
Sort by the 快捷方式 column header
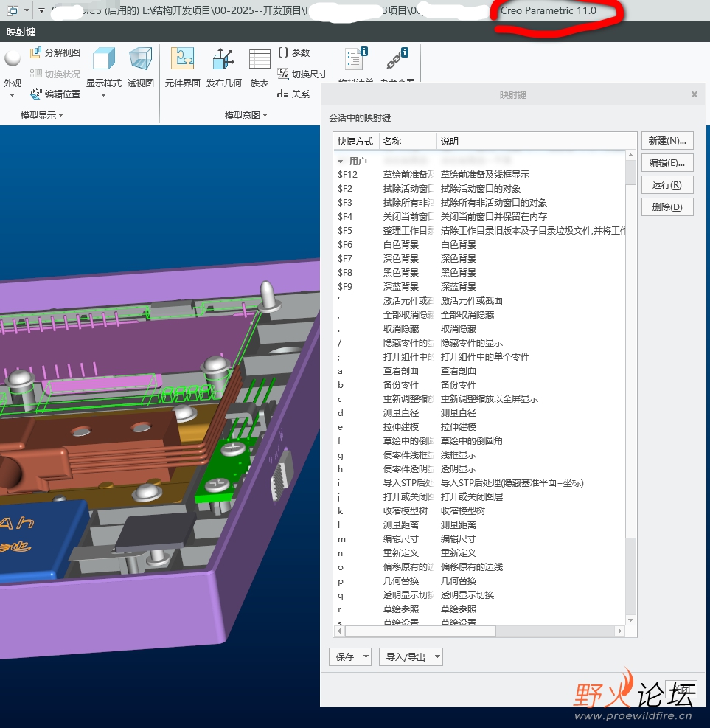click(x=355, y=141)
